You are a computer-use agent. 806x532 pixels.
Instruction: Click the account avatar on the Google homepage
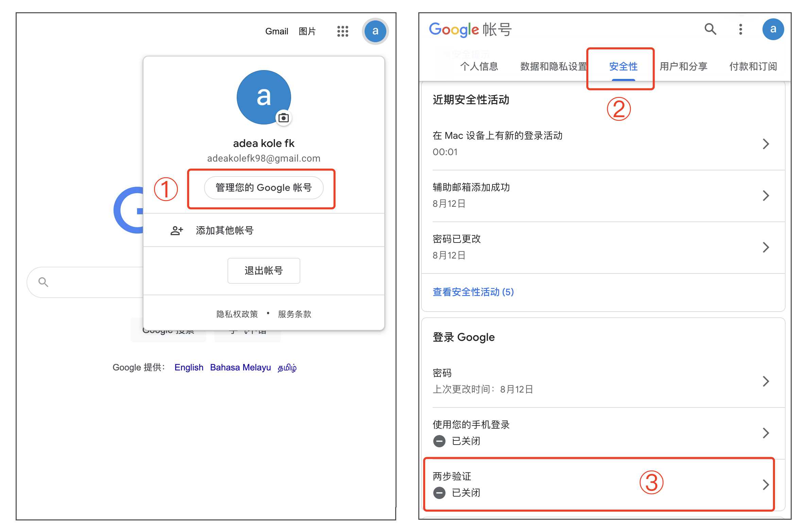pos(375,31)
